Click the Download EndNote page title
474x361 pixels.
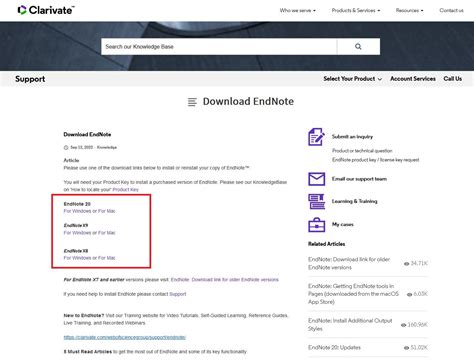tap(248, 101)
